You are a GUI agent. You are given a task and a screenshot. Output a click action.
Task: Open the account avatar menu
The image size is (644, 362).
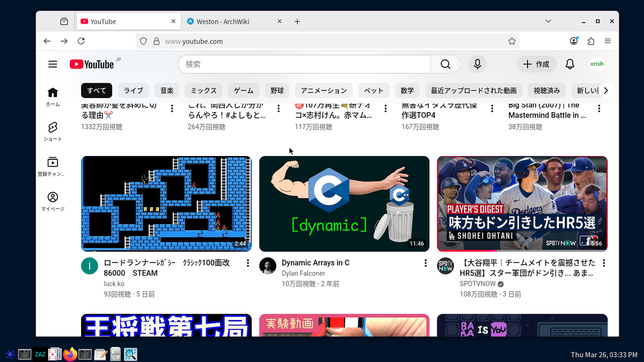pos(597,64)
